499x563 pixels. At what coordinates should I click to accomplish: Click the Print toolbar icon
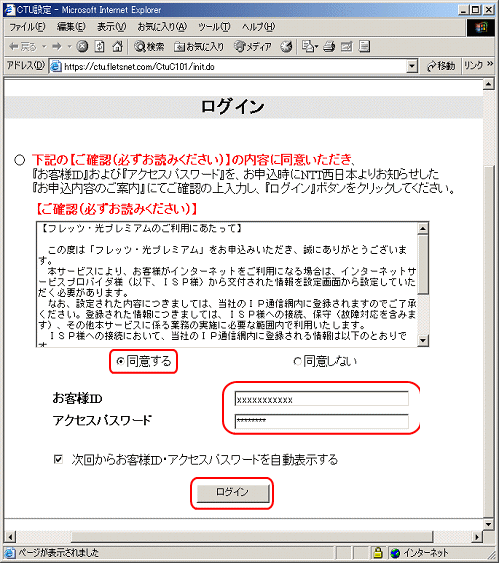tap(329, 47)
